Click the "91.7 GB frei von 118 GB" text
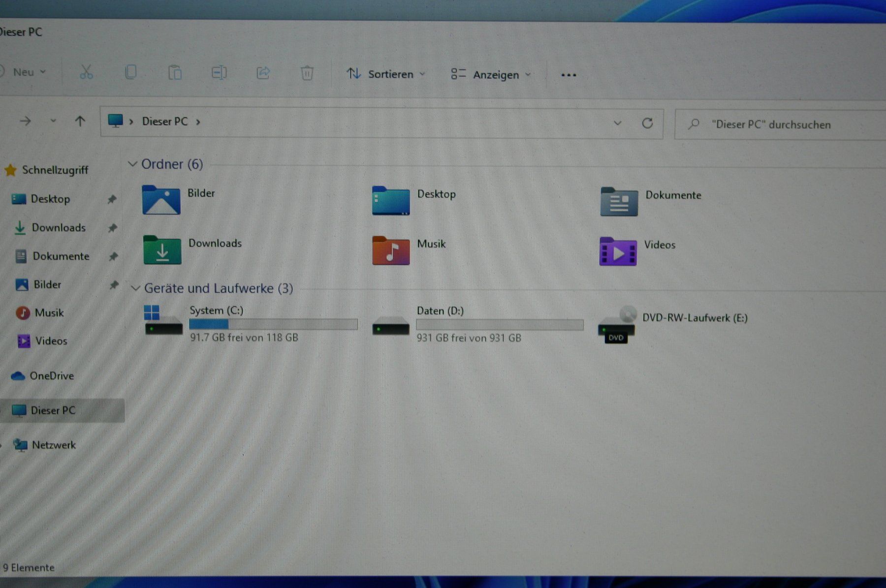 point(244,338)
